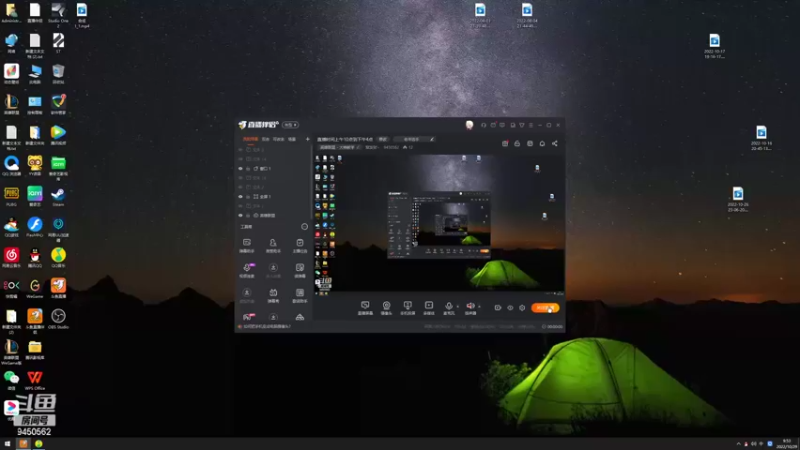The height and width of the screenshot is (450, 800).
Task: Click the headset customer service icon in title bar
Action: click(483, 125)
